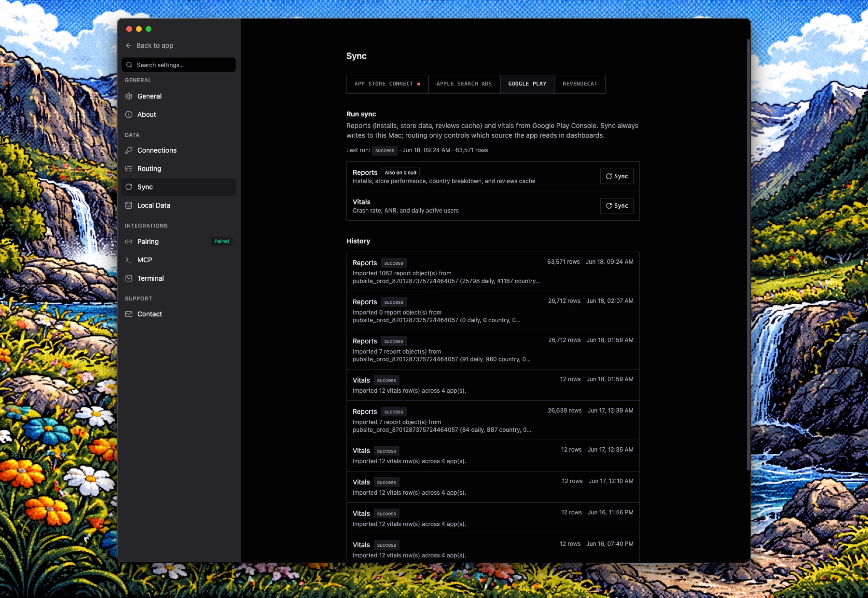Image resolution: width=868 pixels, height=598 pixels.
Task: Open the About page
Action: pyautogui.click(x=179, y=114)
